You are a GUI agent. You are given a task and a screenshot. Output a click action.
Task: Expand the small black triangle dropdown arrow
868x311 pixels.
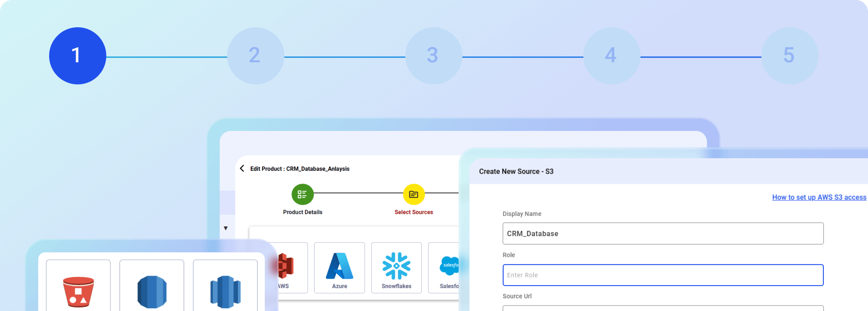[x=226, y=228]
